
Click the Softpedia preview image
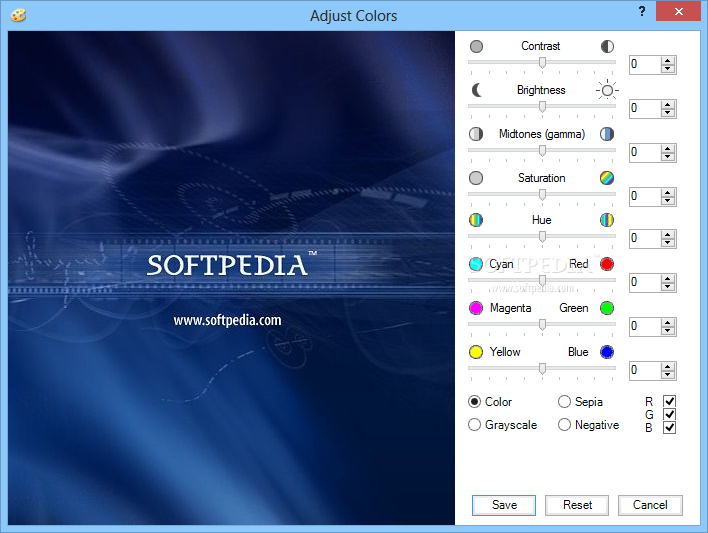(231, 278)
